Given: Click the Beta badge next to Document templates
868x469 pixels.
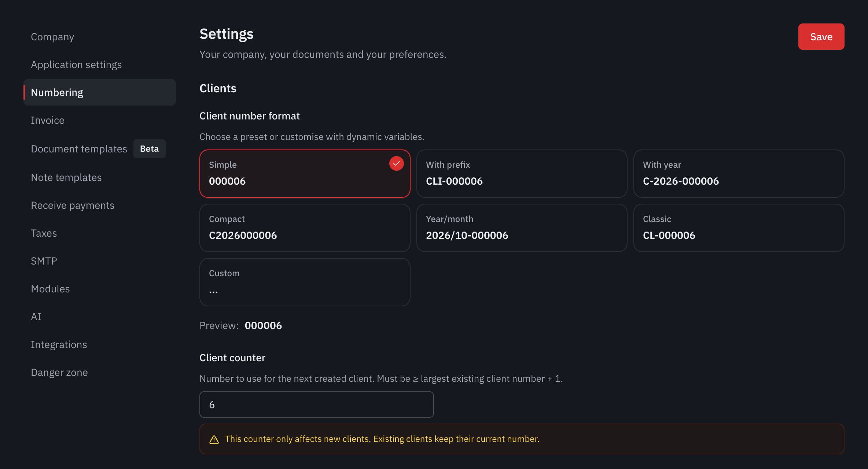Looking at the screenshot, I should (149, 149).
